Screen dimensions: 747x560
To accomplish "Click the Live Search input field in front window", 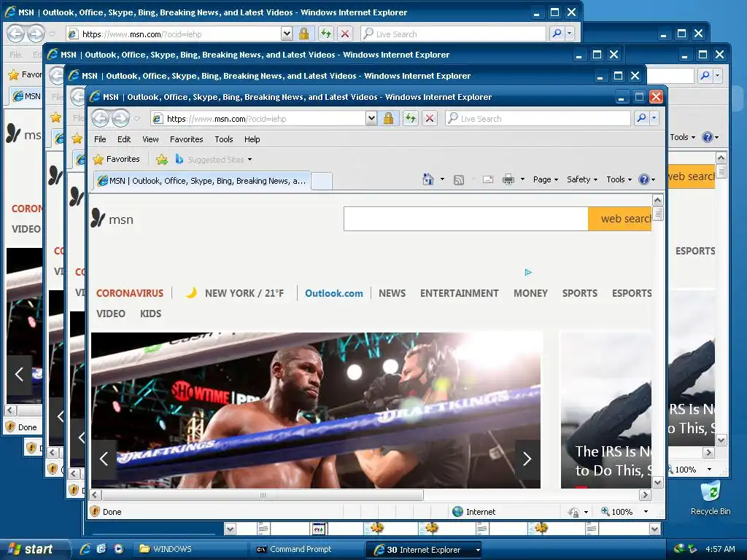I will point(538,118).
